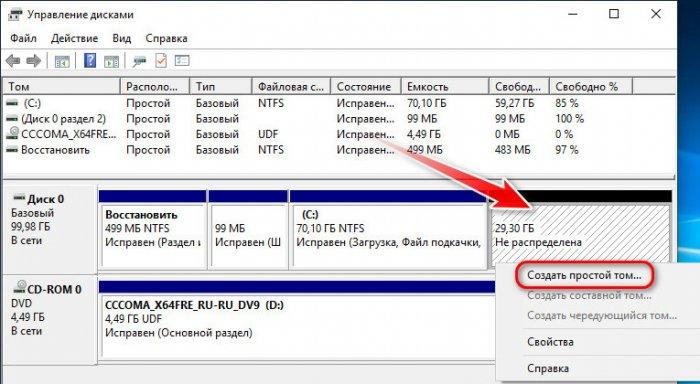This screenshot has height=384, width=700.
Task: Select Свойства in the context menu
Action: coord(550,342)
